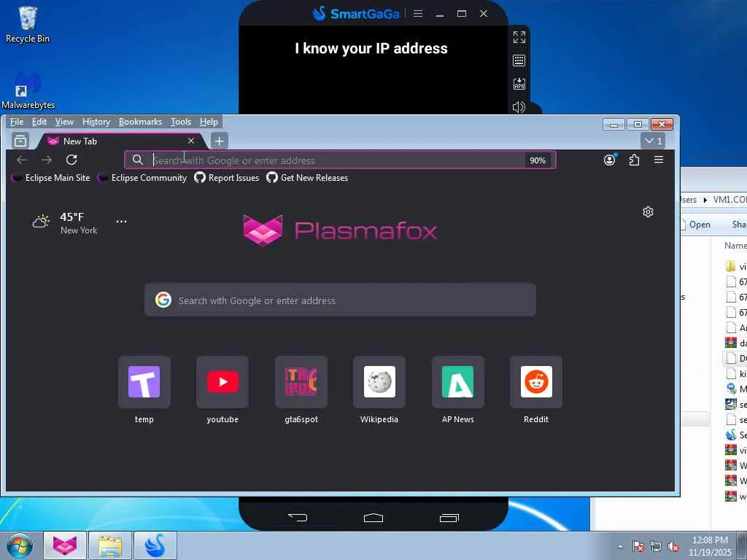Click the 90% zoom level indicator
This screenshot has height=560, width=747.
538,160
